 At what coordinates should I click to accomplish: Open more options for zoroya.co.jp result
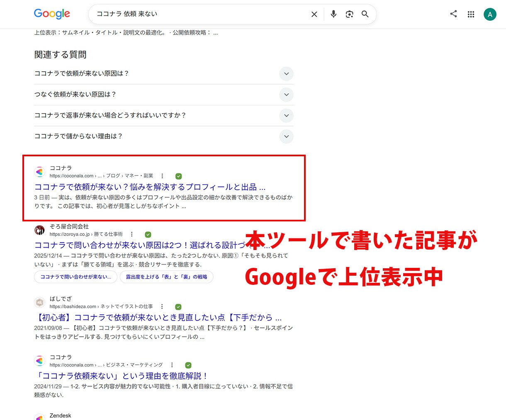click(x=132, y=234)
